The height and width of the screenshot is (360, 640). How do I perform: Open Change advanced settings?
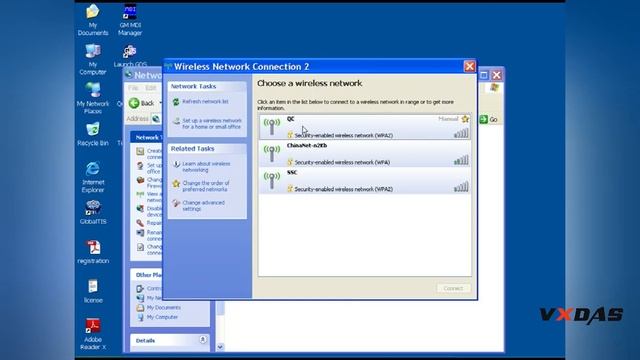point(203,206)
